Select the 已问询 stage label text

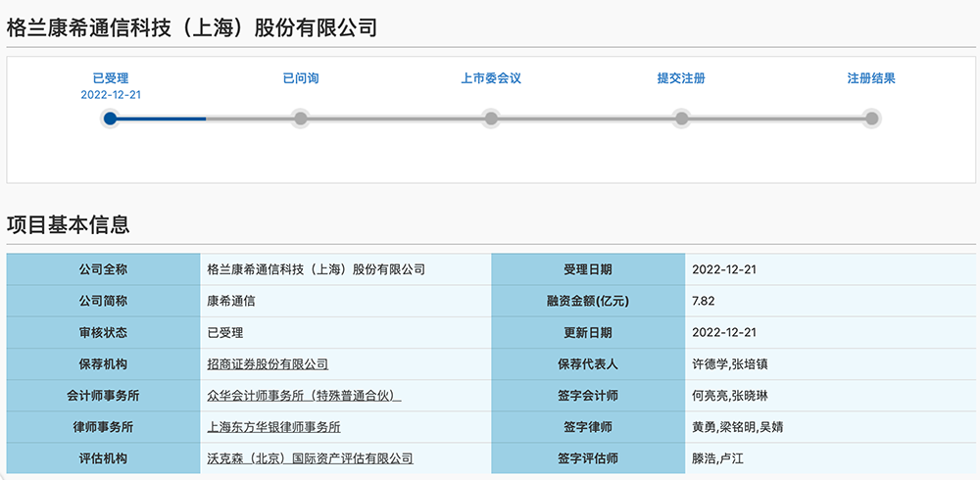(300, 78)
